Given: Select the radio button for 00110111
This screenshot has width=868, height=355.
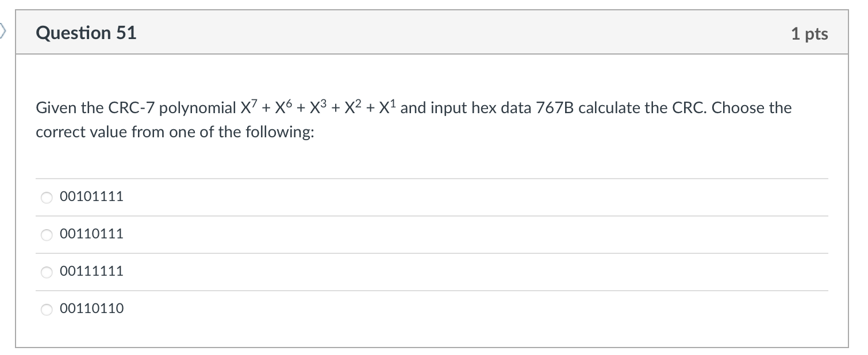Looking at the screenshot, I should pyautogui.click(x=47, y=234).
